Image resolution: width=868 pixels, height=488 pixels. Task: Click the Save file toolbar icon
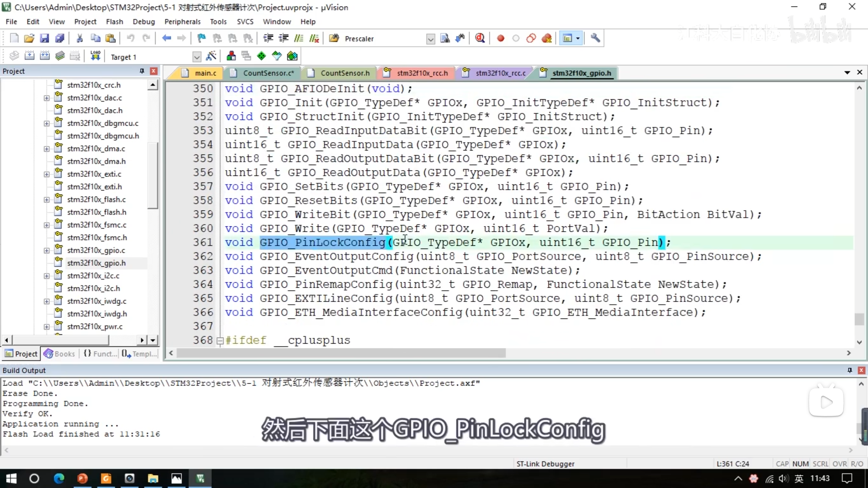pyautogui.click(x=44, y=38)
